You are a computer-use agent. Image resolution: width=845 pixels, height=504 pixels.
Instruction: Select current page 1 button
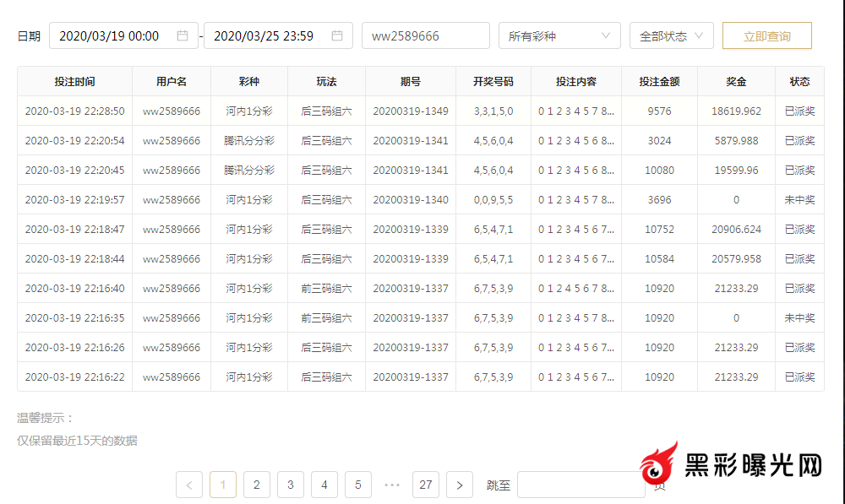click(222, 485)
